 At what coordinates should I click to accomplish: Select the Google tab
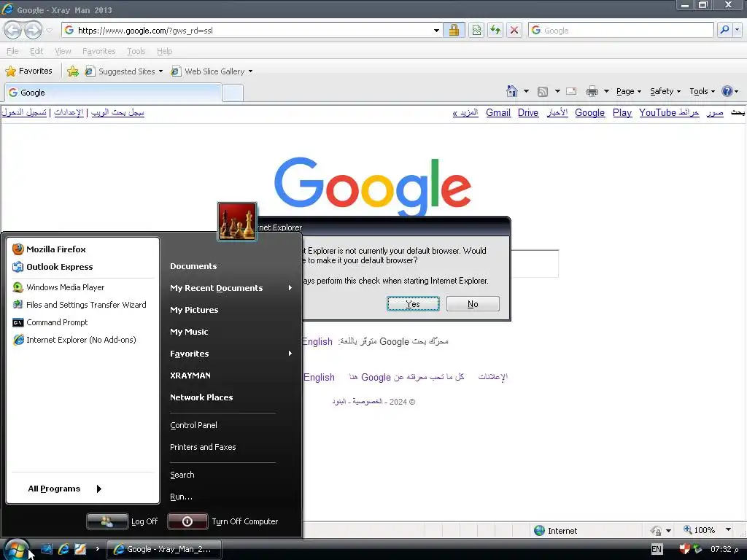click(113, 93)
